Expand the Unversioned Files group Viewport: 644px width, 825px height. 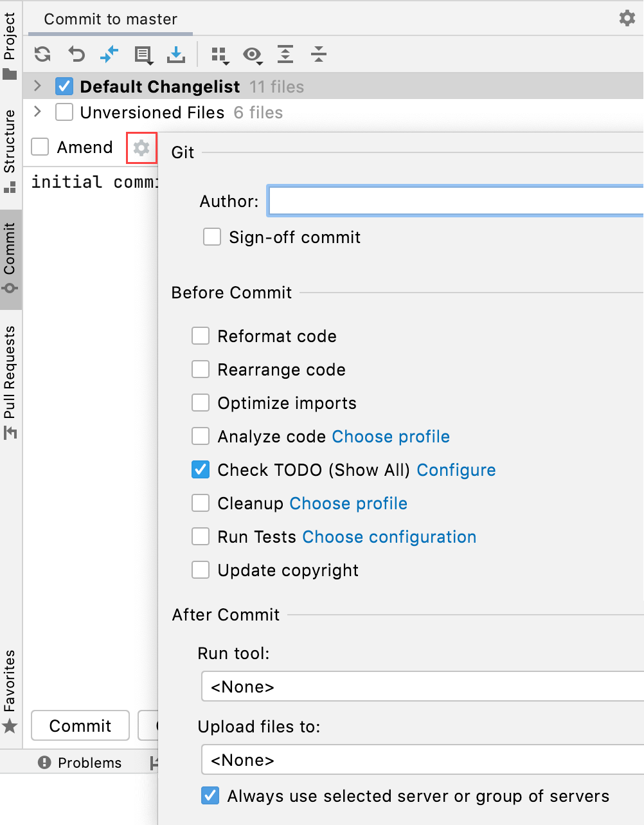point(37,112)
